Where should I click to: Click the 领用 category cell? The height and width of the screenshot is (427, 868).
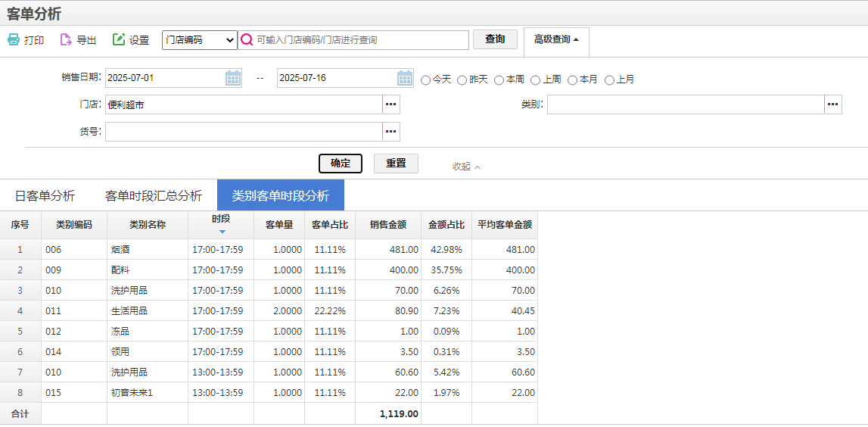(148, 352)
